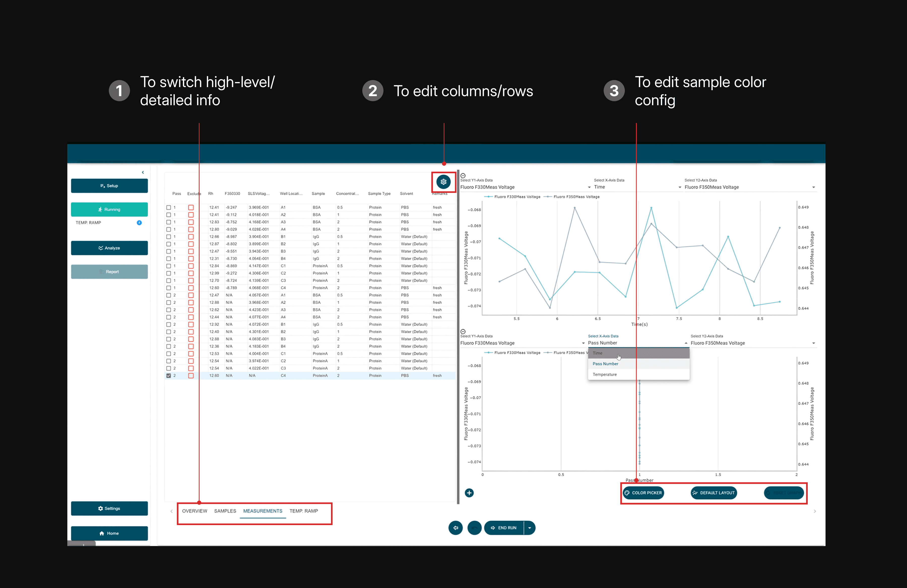Image resolution: width=907 pixels, height=588 pixels.
Task: Click the back arrow circle button
Action: coord(456,528)
